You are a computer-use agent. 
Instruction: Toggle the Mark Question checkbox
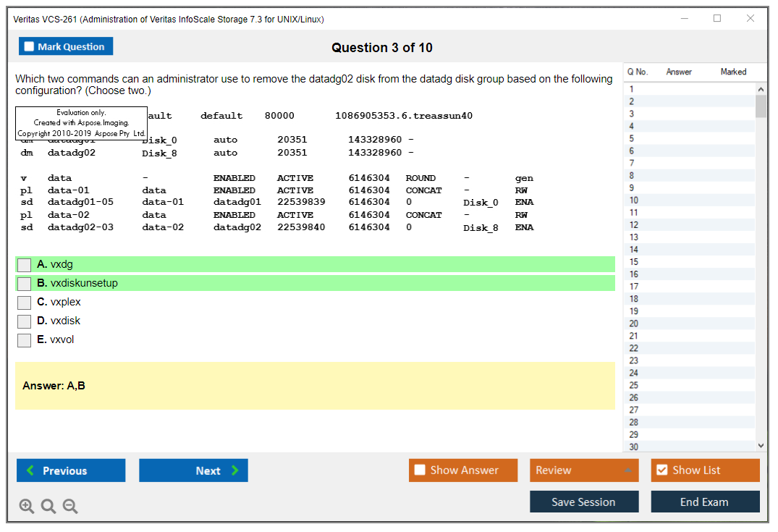(x=30, y=47)
